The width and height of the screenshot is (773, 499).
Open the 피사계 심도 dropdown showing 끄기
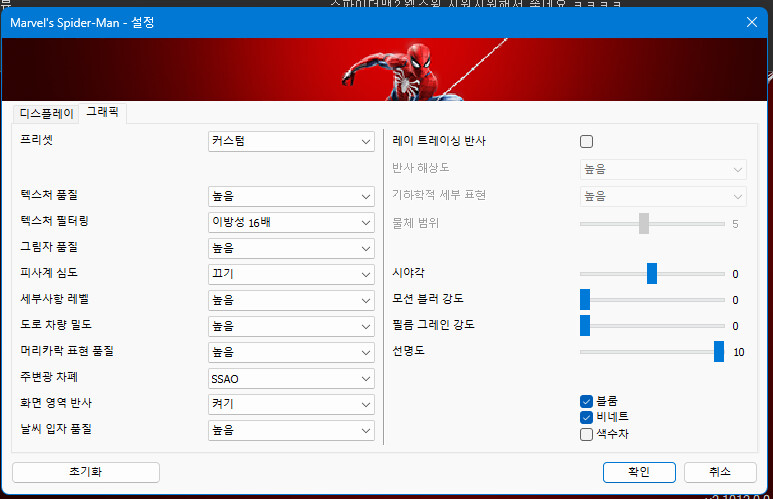(x=291, y=274)
